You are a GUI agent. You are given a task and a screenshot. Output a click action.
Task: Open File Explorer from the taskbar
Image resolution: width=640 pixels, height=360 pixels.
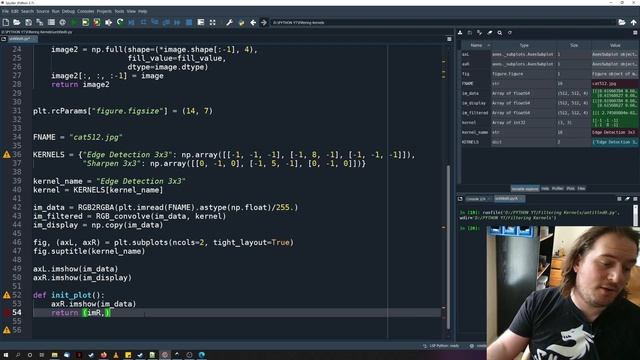pyautogui.click(x=54, y=355)
